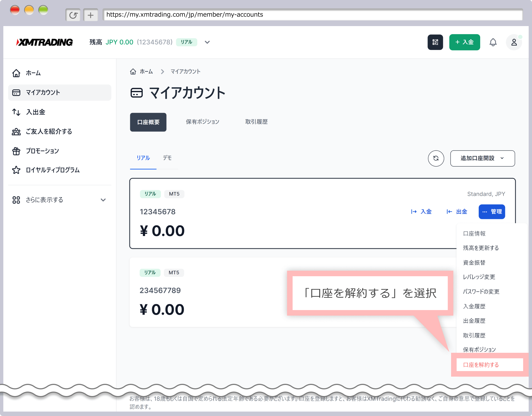Choose レバレッジ変更 from manage menu
This screenshot has height=416, width=532.
(479, 277)
